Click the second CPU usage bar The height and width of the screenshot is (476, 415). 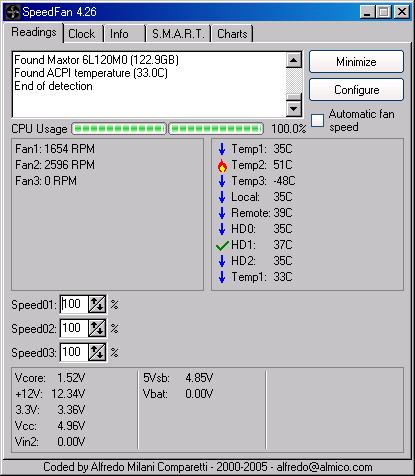(x=216, y=129)
